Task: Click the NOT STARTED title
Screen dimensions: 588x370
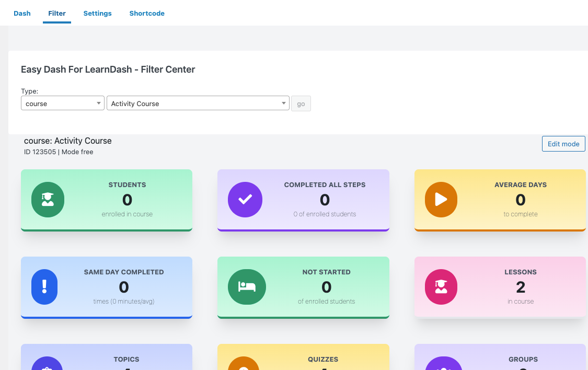Action: click(326, 272)
